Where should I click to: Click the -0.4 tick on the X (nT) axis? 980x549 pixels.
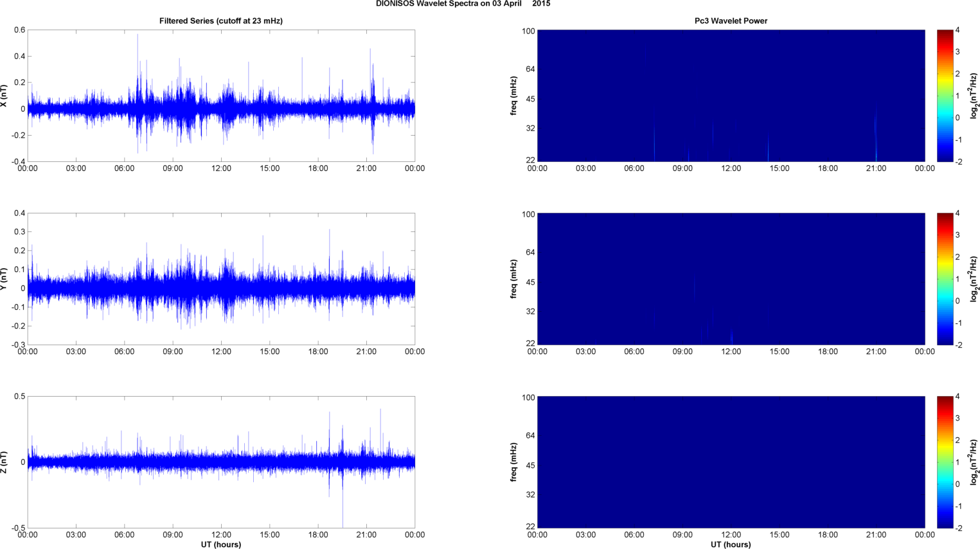tap(18, 162)
